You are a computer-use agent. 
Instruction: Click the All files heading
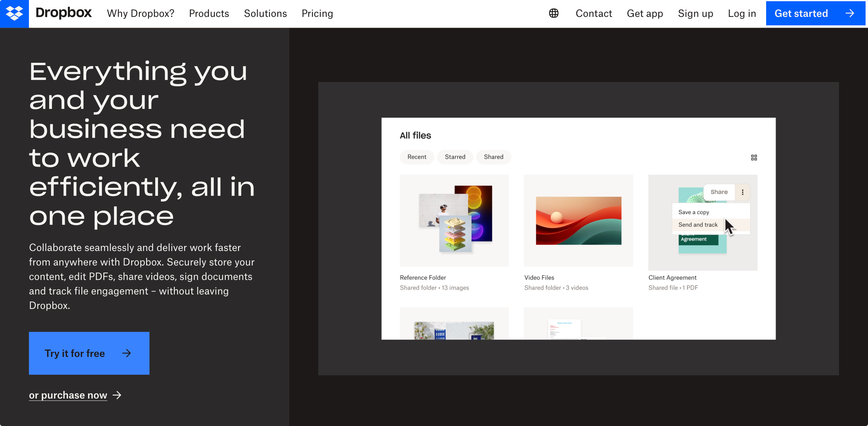coord(415,135)
